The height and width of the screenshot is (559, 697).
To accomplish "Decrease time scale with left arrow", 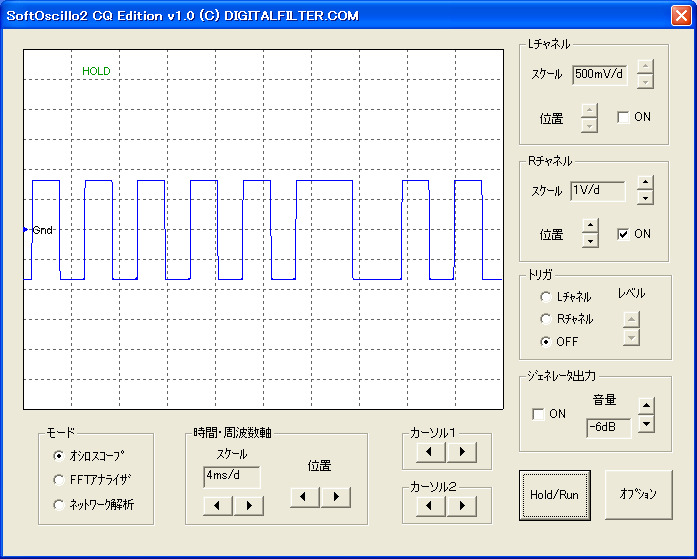I will [x=217, y=505].
